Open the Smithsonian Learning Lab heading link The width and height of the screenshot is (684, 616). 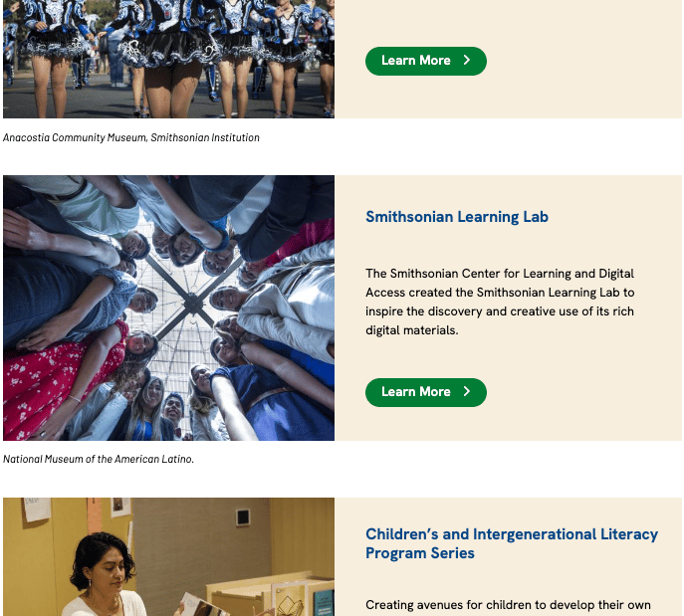point(457,217)
